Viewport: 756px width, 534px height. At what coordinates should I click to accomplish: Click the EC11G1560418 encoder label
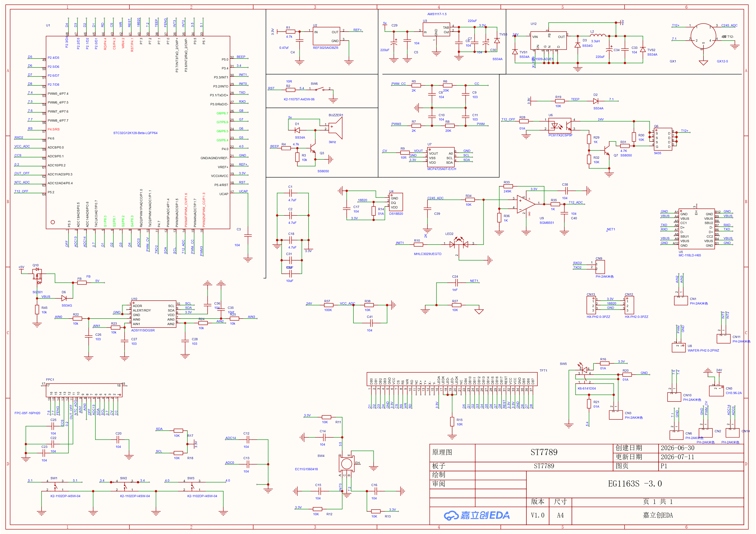(306, 469)
